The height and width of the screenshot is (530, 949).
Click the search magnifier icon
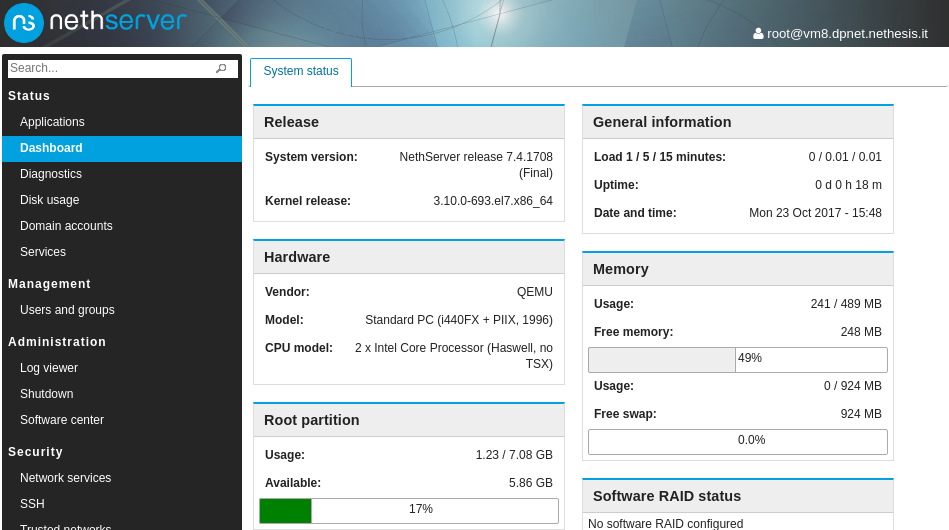(x=221, y=68)
